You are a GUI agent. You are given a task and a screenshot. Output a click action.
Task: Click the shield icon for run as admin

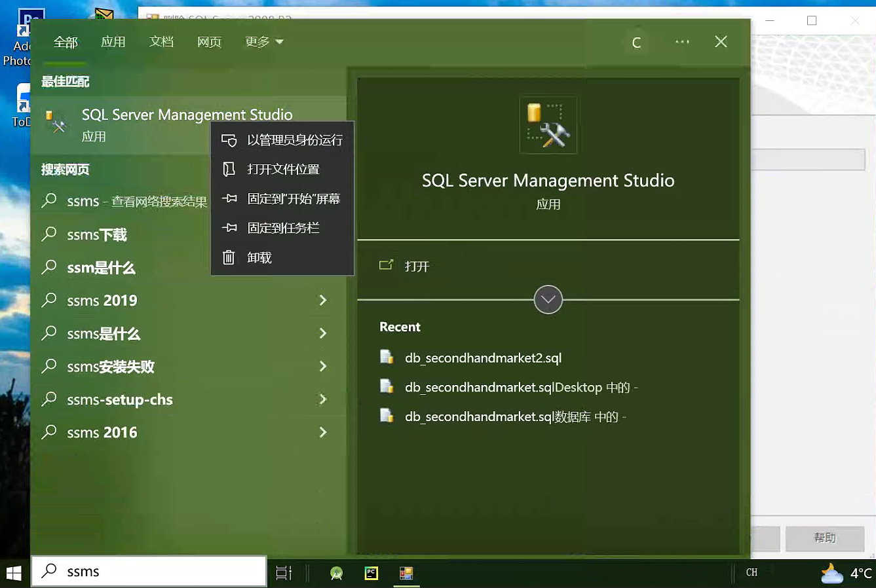click(229, 140)
